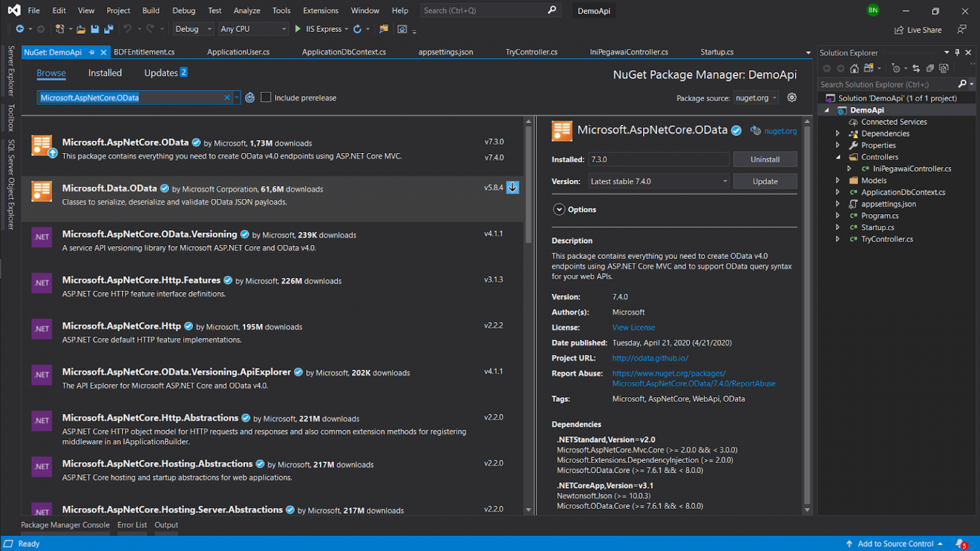980x551 pixels.
Task: Open the Debug configuration dropdown
Action: [x=193, y=29]
